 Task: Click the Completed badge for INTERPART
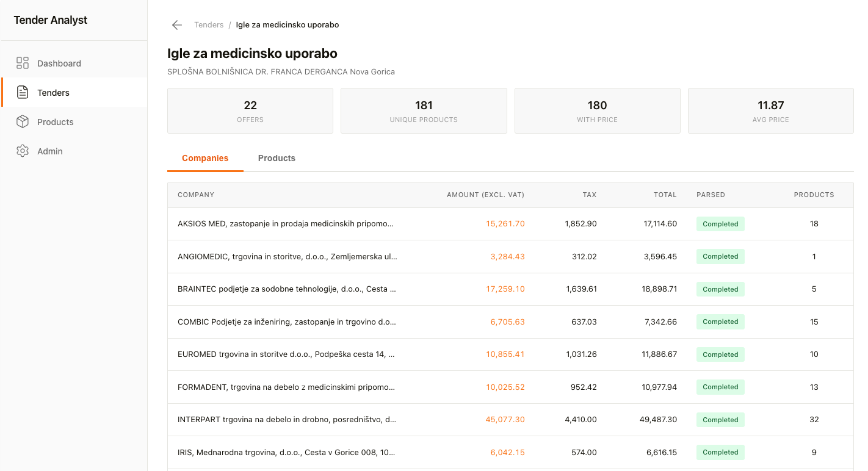[x=720, y=420]
